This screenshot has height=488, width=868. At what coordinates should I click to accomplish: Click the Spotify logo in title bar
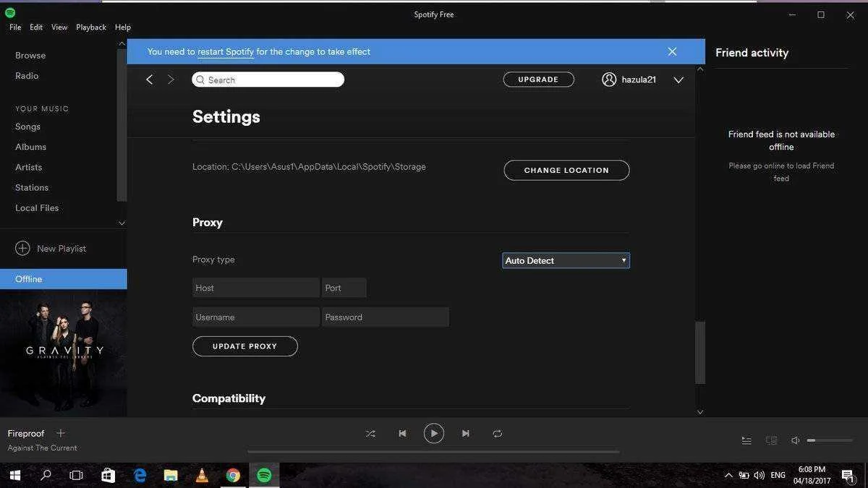click(x=10, y=13)
